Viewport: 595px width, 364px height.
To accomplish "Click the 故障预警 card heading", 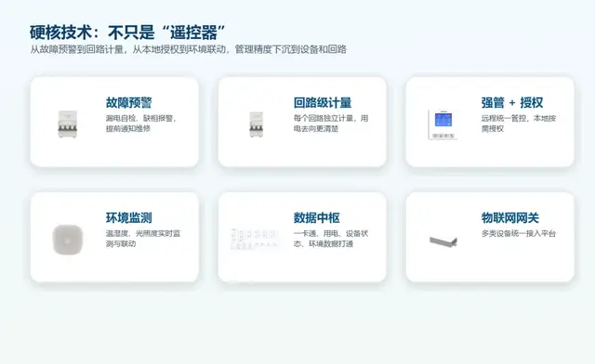I will click(x=128, y=102).
